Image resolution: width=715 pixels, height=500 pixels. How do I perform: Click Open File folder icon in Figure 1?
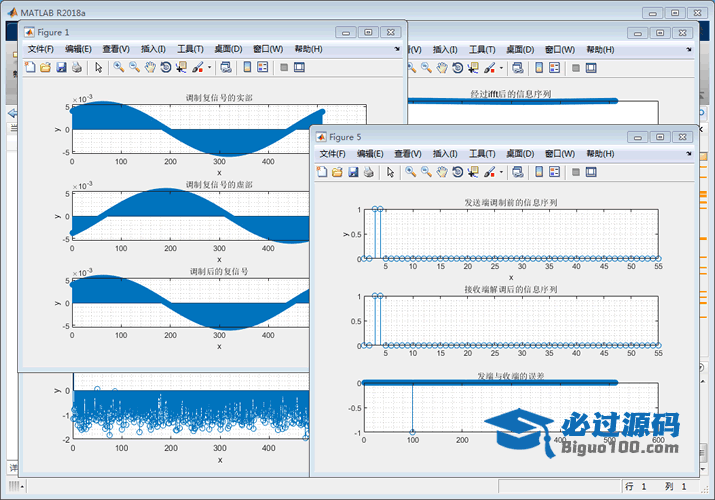(45, 68)
